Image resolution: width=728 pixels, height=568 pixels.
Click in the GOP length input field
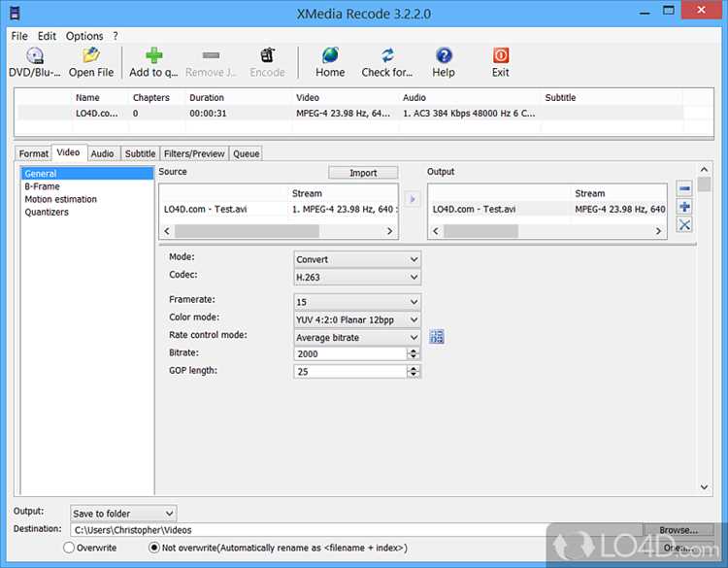click(x=350, y=372)
